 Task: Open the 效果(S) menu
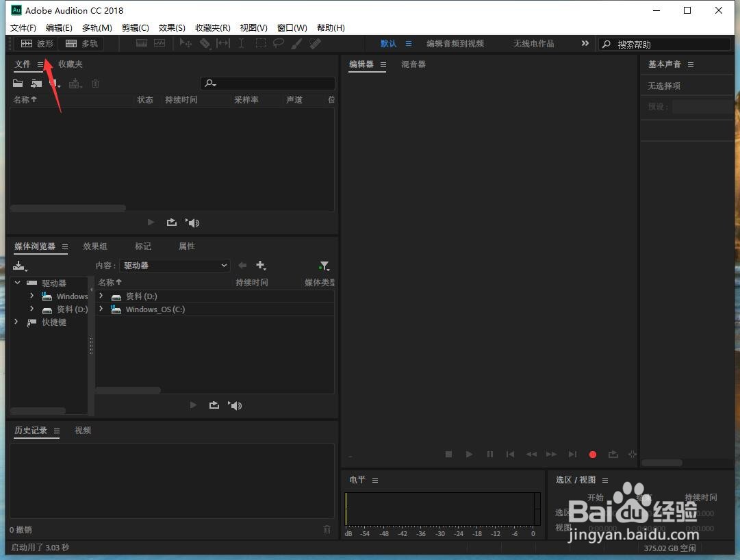coord(172,28)
